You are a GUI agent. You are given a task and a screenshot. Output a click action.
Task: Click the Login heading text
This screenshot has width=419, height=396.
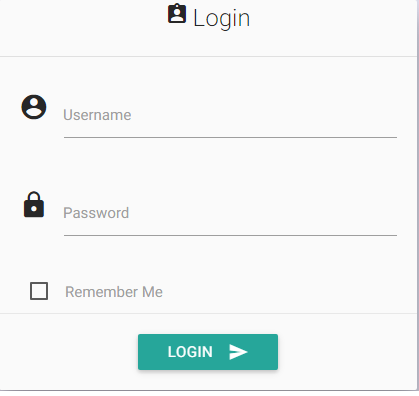click(221, 18)
